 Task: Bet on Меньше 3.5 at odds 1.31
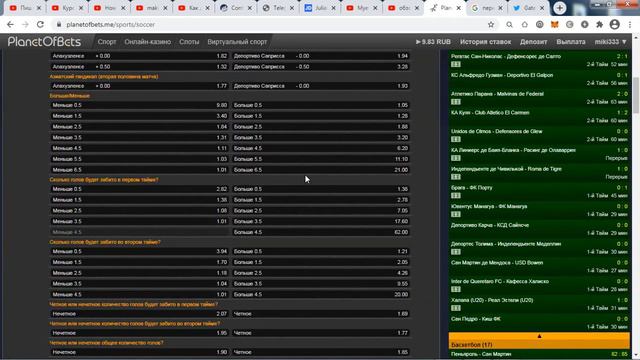click(x=139, y=138)
